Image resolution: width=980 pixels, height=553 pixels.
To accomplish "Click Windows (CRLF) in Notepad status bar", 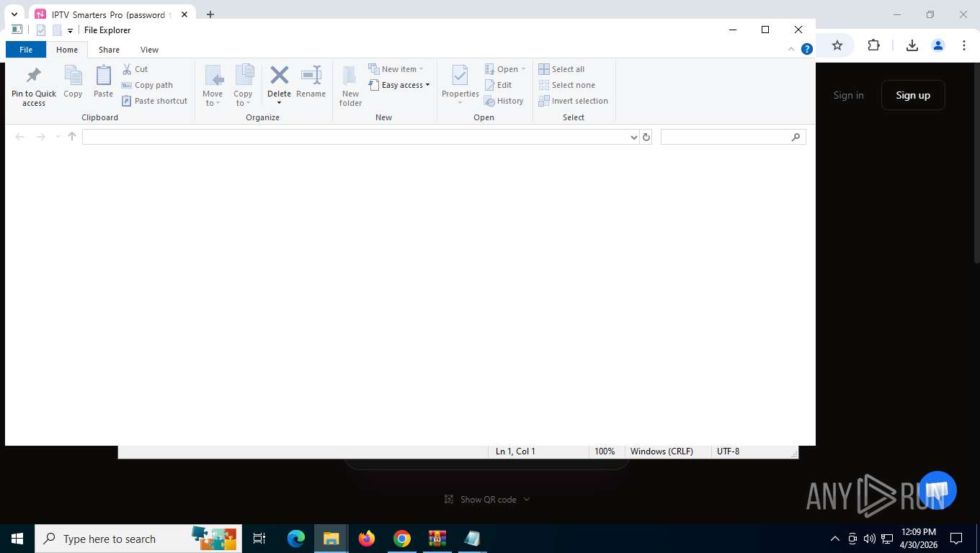I will click(661, 451).
